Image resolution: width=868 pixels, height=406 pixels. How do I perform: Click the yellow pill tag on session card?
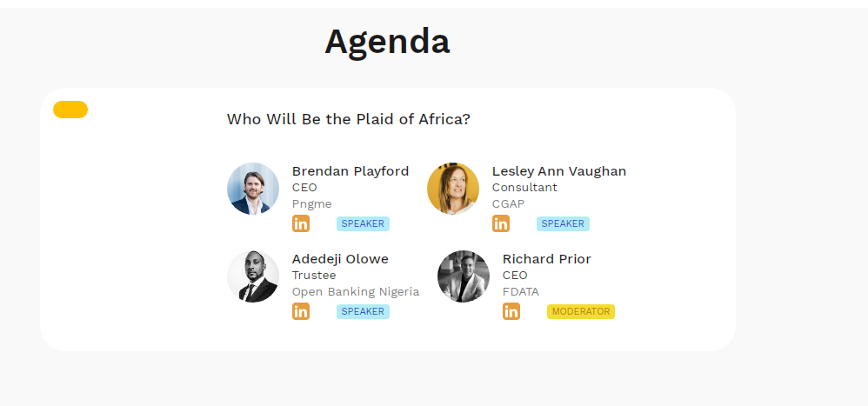(x=70, y=110)
